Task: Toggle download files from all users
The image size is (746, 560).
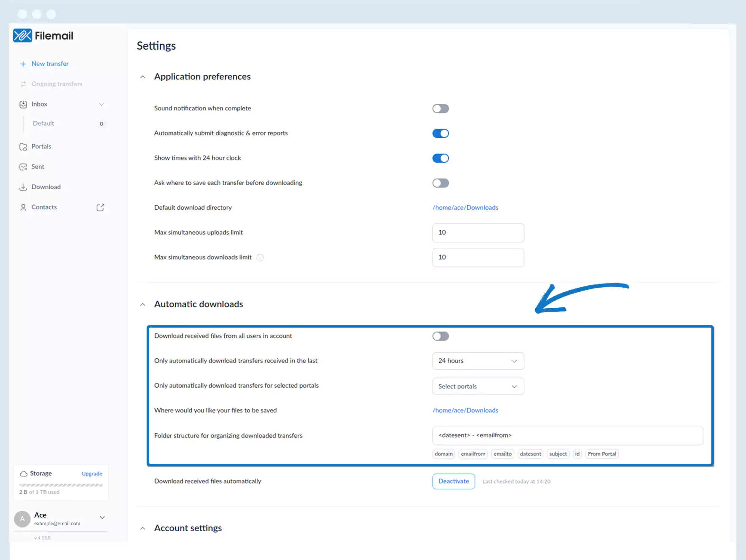Action: [x=441, y=336]
